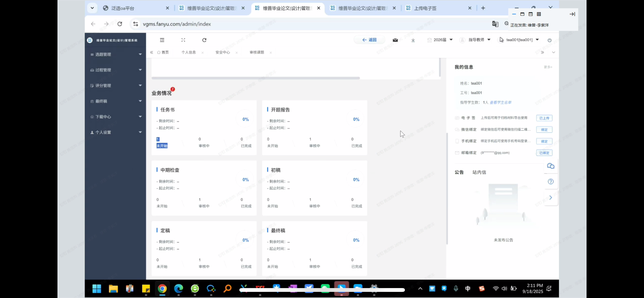Expand the 选题管理 sidebar section
The image size is (644, 298).
pos(115,54)
